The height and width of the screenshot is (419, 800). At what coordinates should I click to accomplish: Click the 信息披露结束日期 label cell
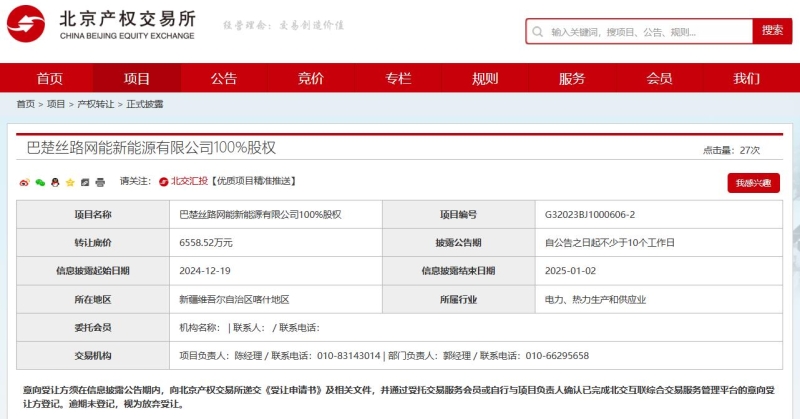pyautogui.click(x=459, y=270)
